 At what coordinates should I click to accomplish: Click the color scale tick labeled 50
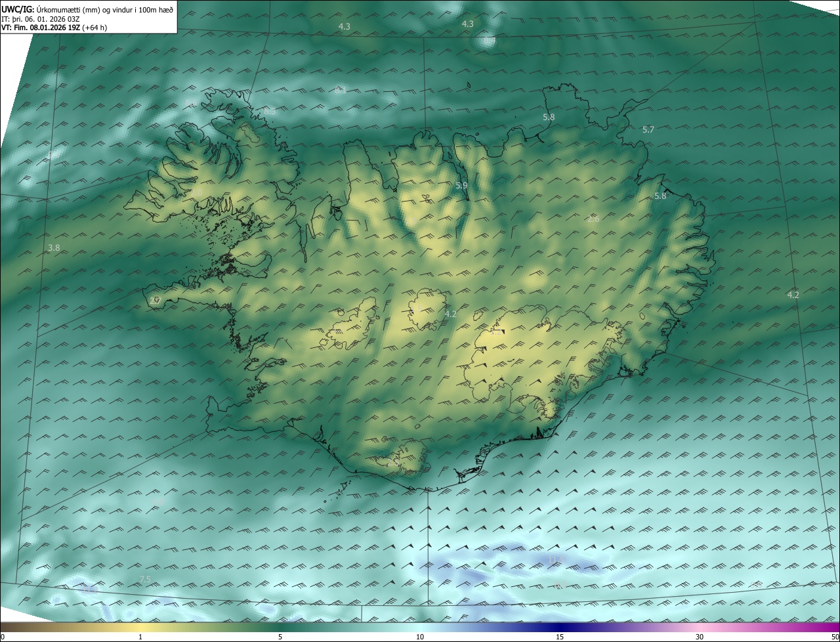point(835,637)
